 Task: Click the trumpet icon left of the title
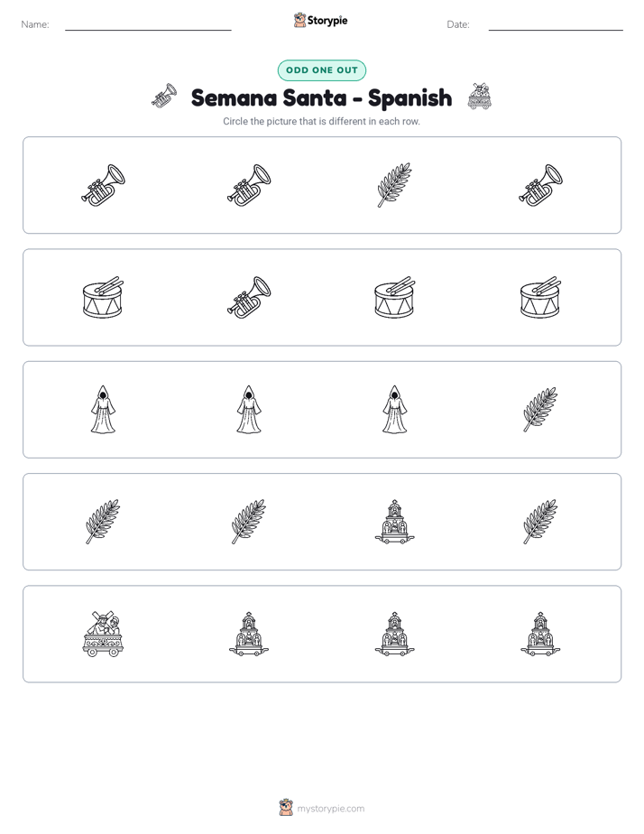164,96
